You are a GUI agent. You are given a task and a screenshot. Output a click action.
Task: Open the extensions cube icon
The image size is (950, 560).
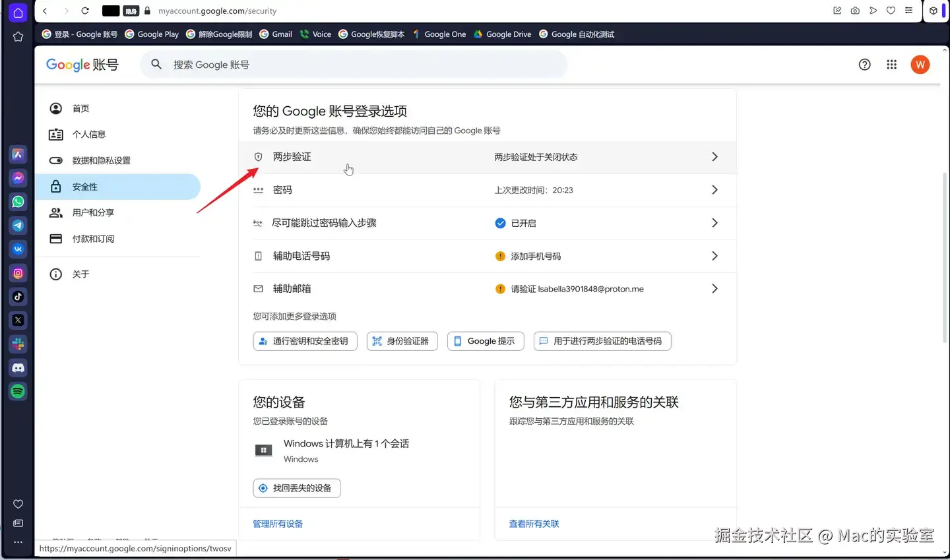click(x=933, y=11)
